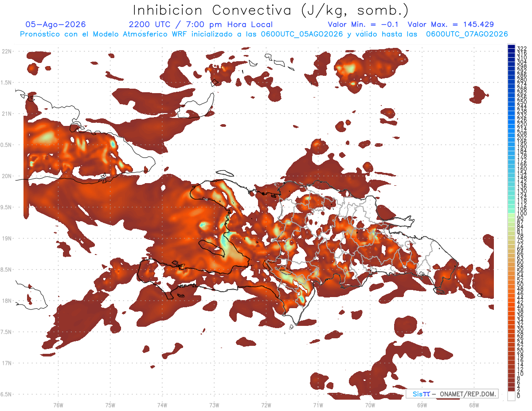Click the 73W longitude axis label
The width and height of the screenshot is (532, 411).
214,405
